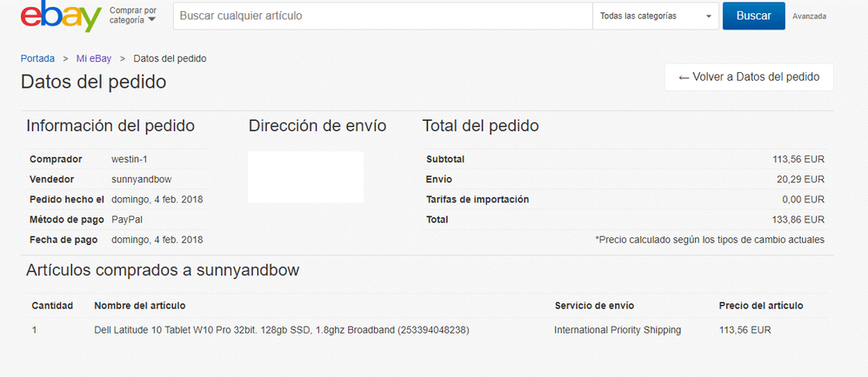
Task: Click the Información del pedido heading
Action: pyautogui.click(x=110, y=126)
